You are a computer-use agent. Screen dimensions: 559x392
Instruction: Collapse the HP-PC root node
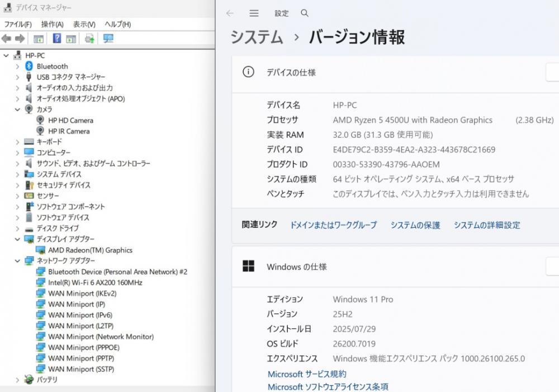tap(6, 55)
